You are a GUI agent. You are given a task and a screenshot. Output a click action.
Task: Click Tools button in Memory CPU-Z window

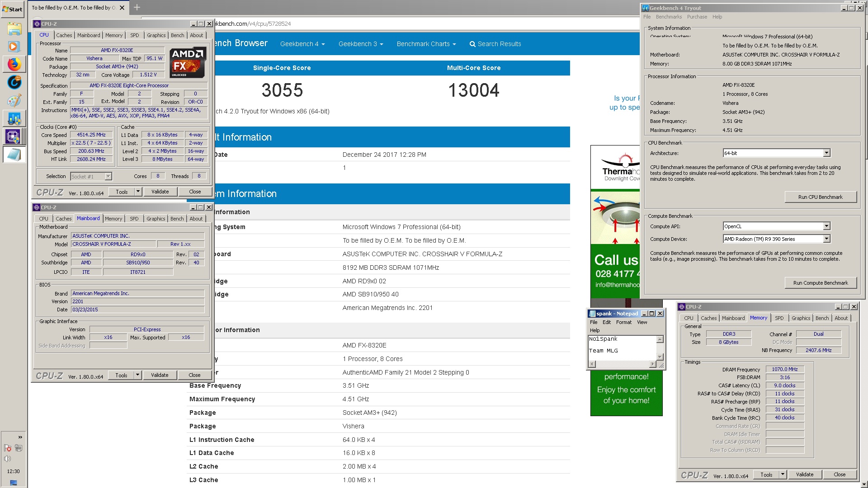pyautogui.click(x=766, y=474)
